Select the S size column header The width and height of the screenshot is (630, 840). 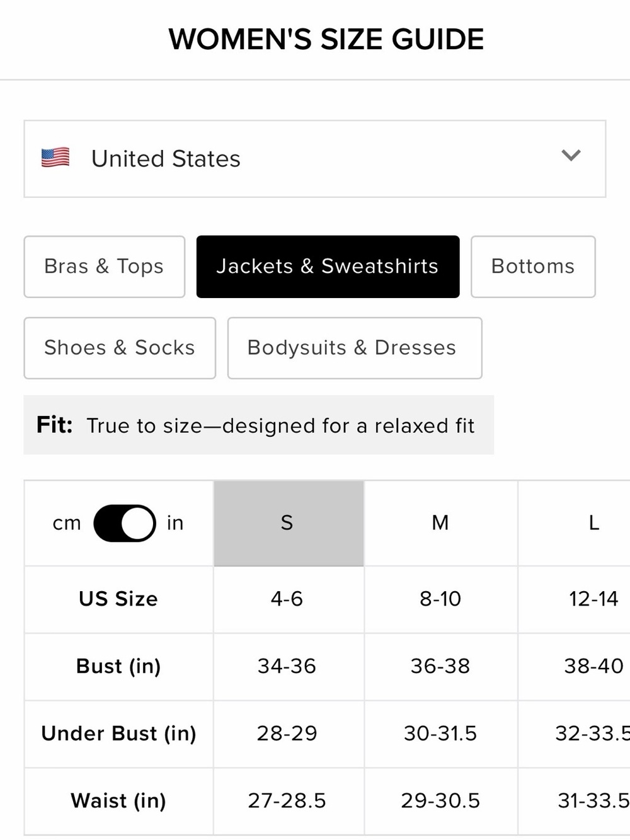[289, 523]
